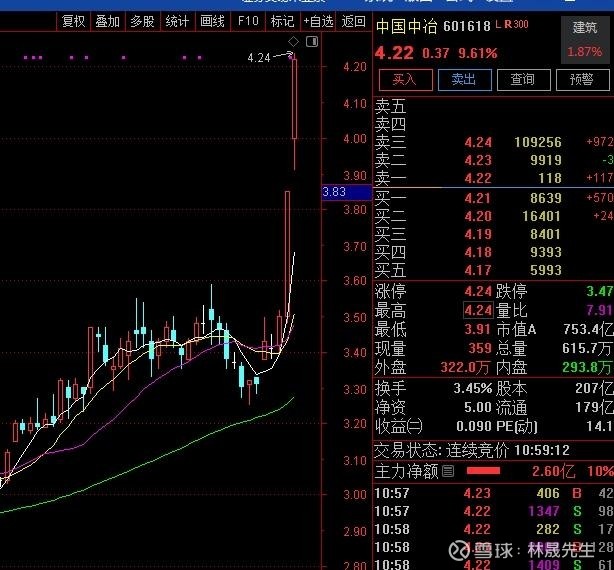
Task: Click 卖三 volume 109256
Action: [x=538, y=142]
